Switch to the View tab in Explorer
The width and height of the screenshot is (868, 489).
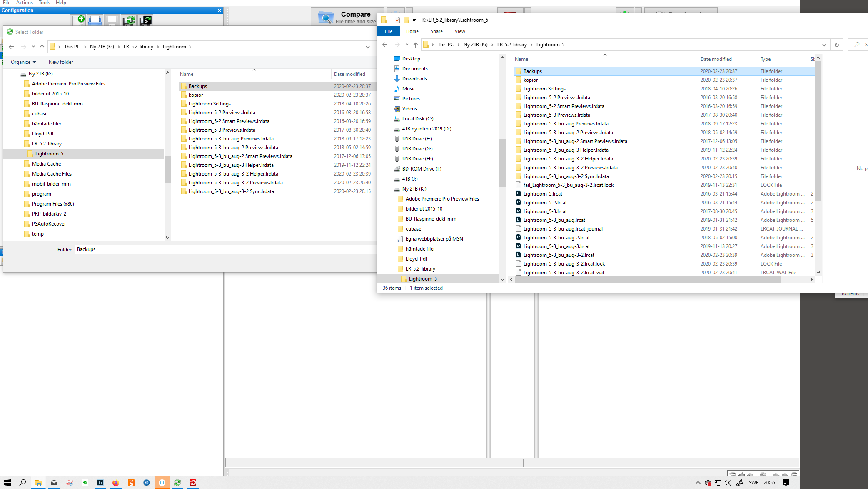(x=460, y=31)
